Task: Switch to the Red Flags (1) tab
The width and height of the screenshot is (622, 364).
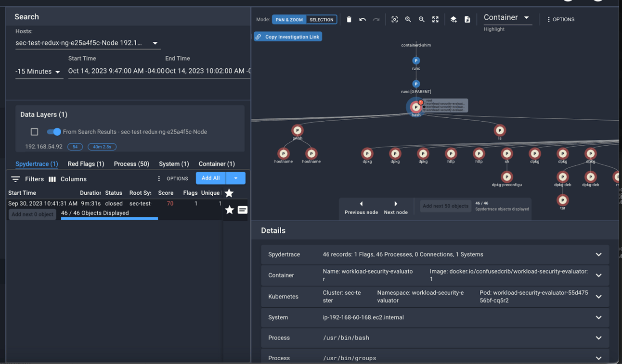Action: coord(86,164)
